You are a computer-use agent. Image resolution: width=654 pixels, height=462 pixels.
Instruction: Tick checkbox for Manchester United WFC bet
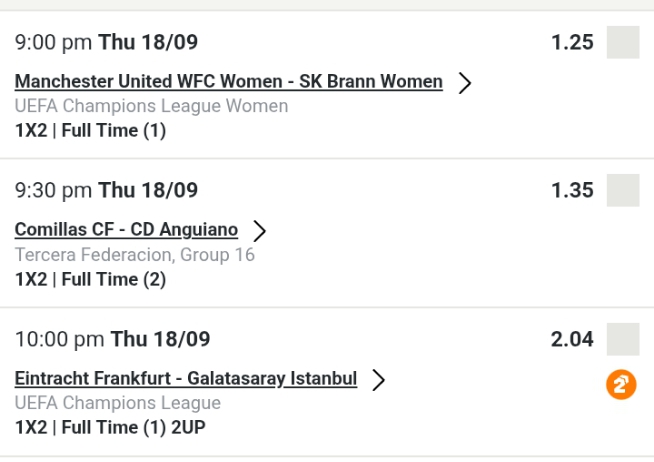click(x=622, y=43)
